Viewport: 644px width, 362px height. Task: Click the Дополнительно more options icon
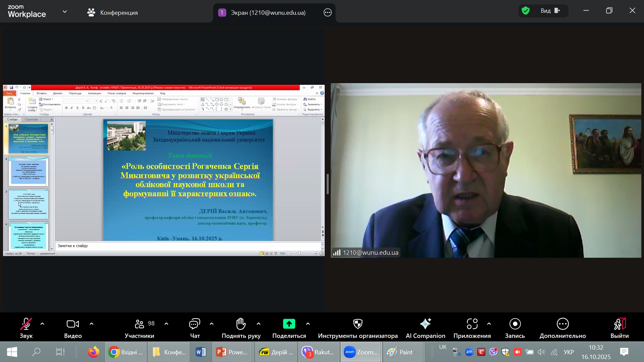coord(562,324)
